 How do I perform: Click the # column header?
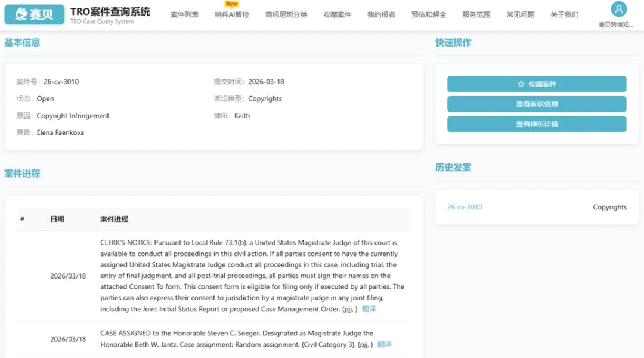22,219
